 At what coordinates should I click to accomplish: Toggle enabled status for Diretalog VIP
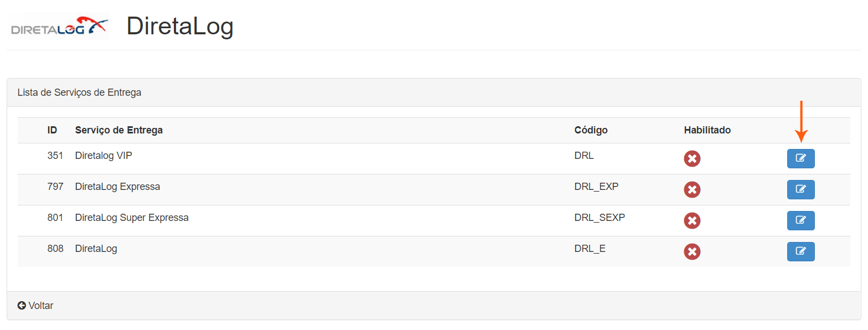click(x=692, y=159)
